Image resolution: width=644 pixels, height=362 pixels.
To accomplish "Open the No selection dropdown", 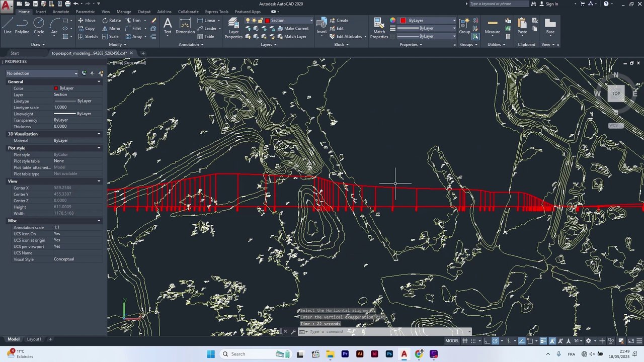I will [42, 73].
